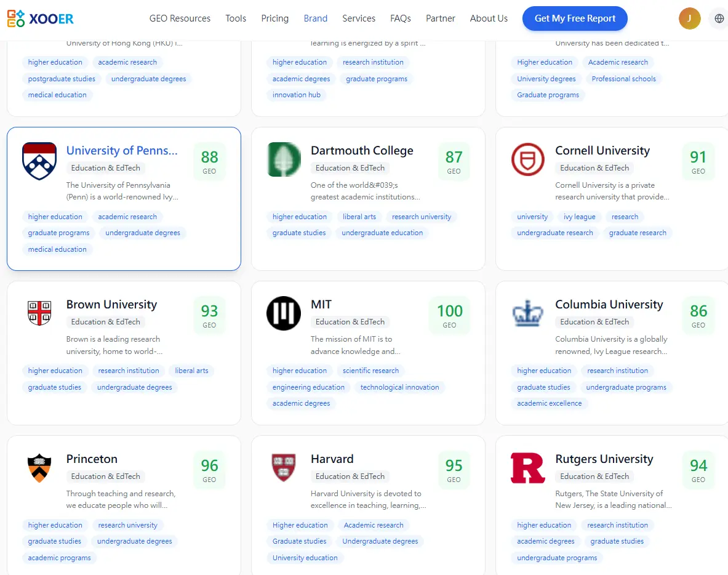The image size is (728, 575).
Task: Open the user avatar 'J' menu
Action: pos(689,18)
